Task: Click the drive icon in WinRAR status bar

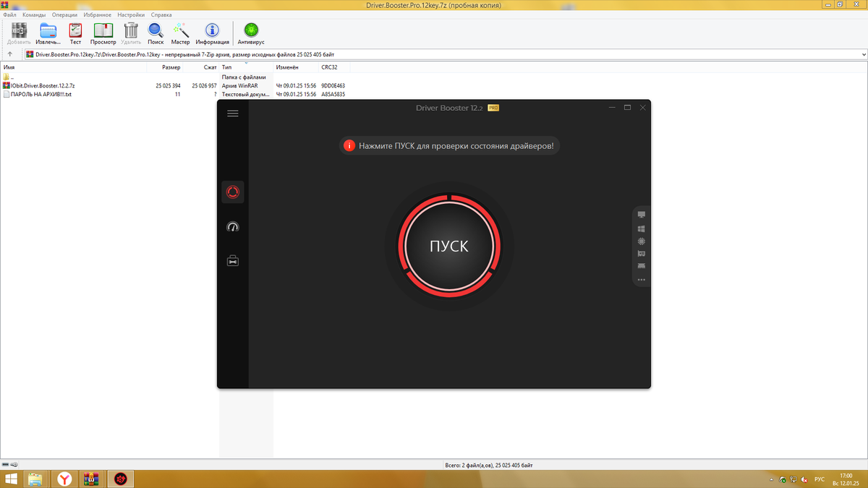Action: click(6, 464)
